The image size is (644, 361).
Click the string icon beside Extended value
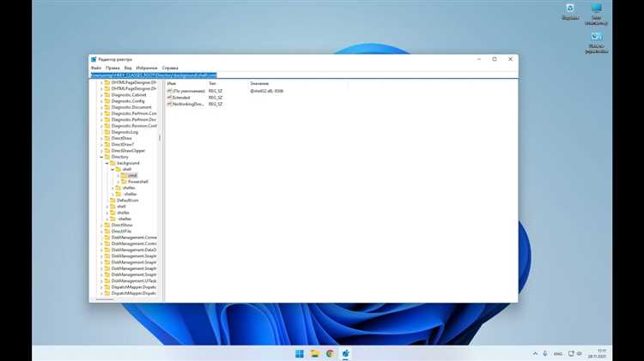[170, 98]
